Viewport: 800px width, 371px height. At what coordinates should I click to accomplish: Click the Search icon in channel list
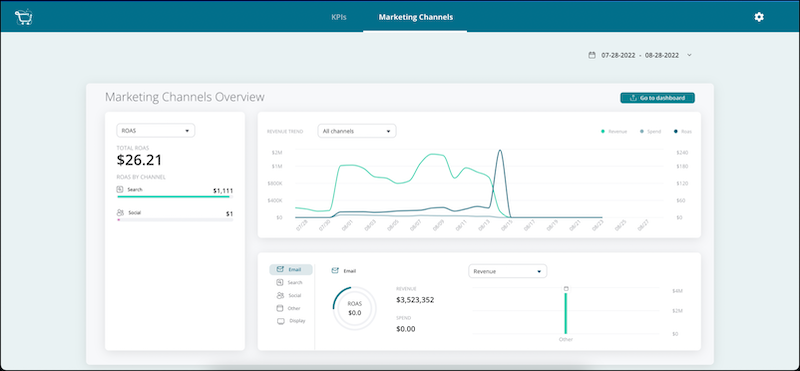280,282
